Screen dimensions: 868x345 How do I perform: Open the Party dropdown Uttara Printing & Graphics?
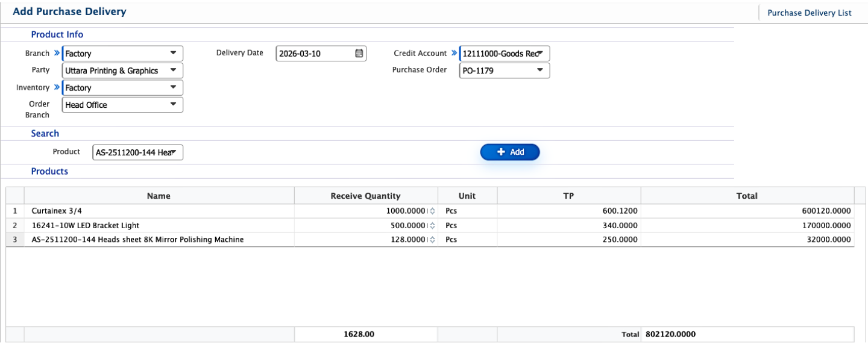[x=173, y=70]
